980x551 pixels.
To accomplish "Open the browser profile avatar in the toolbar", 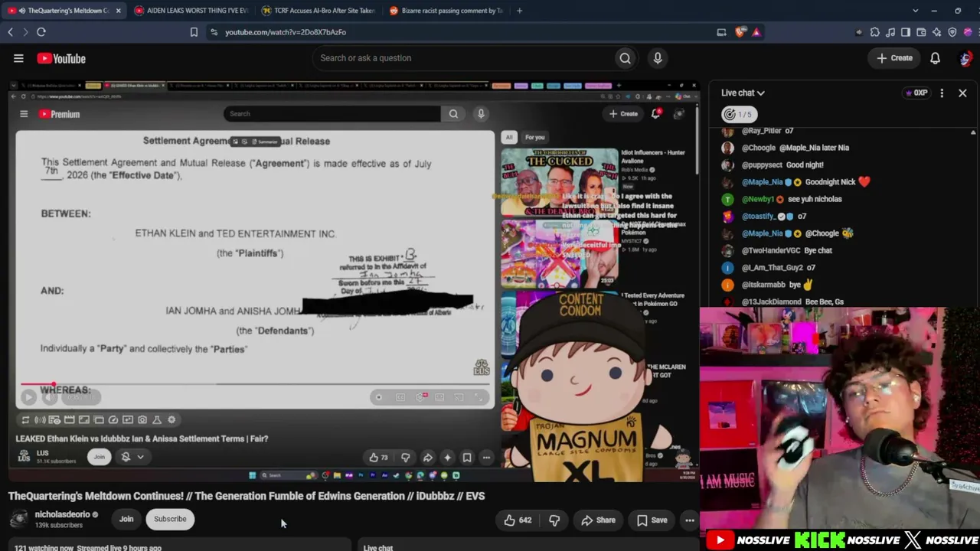I will click(x=969, y=32).
